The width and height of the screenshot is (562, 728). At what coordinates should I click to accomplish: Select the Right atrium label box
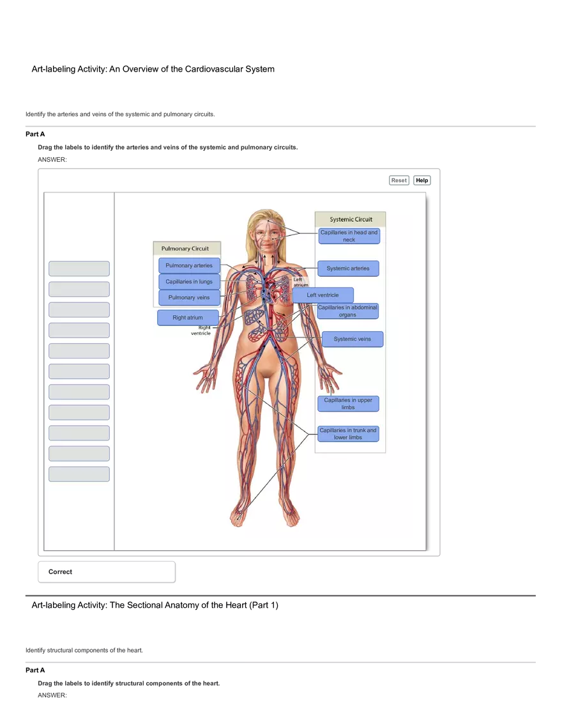[x=188, y=318]
